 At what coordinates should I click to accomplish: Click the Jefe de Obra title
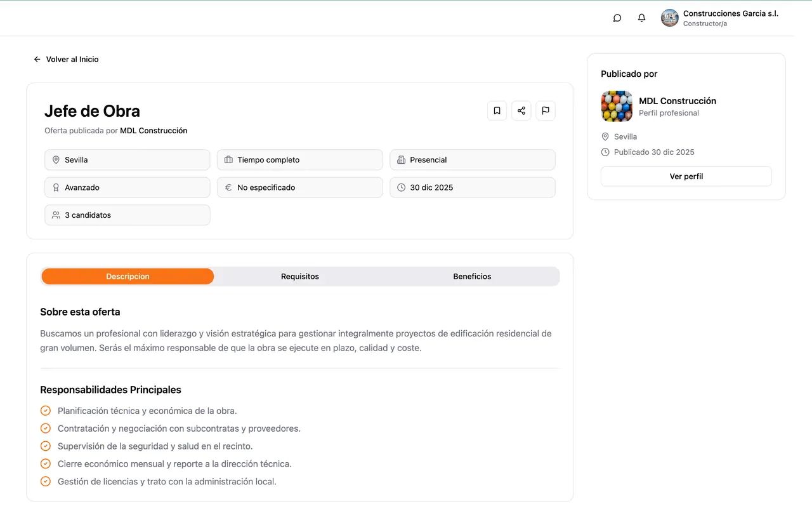coord(92,111)
